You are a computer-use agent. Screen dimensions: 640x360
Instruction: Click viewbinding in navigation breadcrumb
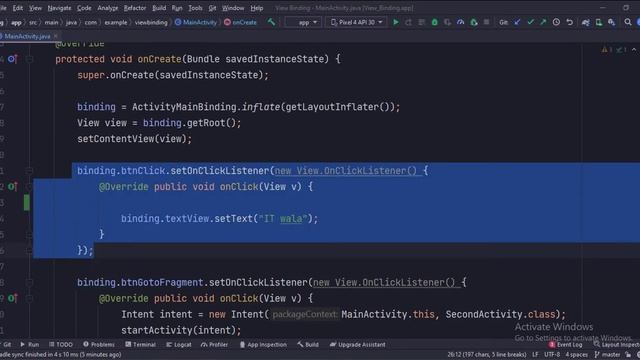[x=151, y=22]
